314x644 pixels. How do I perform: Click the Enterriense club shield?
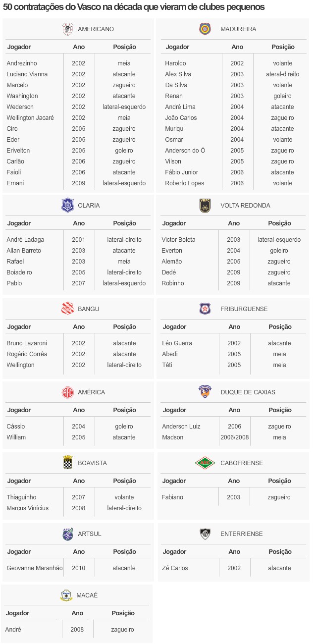(x=205, y=534)
